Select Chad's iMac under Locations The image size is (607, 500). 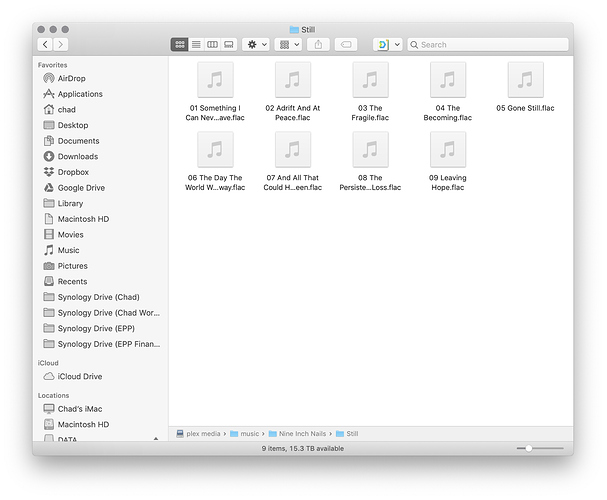coord(101,409)
